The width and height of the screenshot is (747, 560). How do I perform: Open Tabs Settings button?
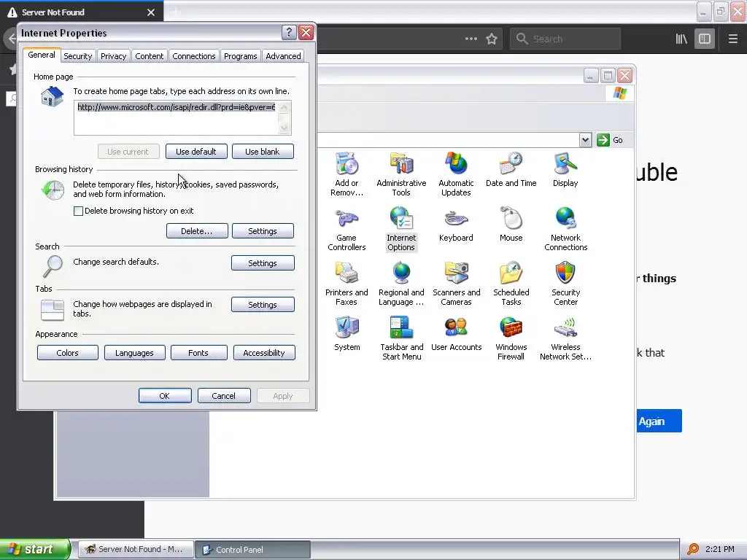pyautogui.click(x=263, y=305)
